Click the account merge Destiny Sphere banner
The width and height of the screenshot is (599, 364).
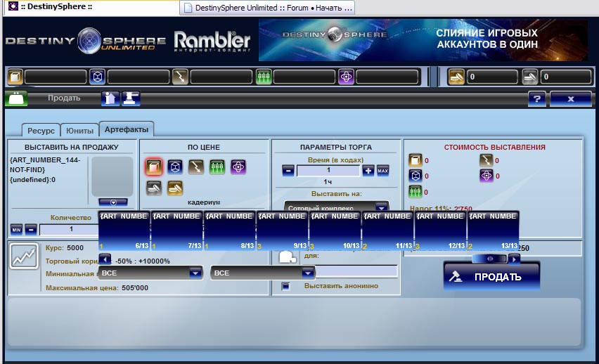click(x=423, y=40)
